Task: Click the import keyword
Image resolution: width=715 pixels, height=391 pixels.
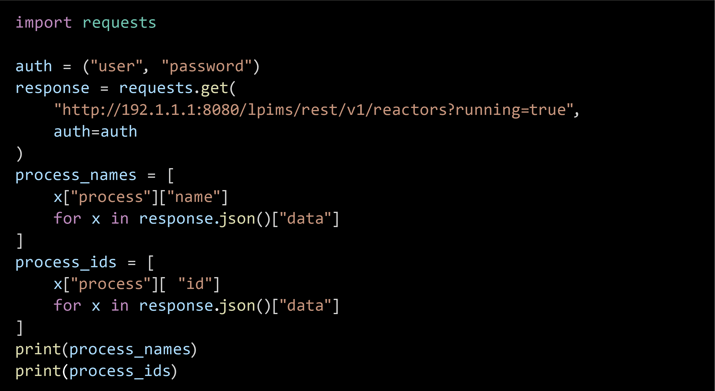Action: click(x=43, y=23)
